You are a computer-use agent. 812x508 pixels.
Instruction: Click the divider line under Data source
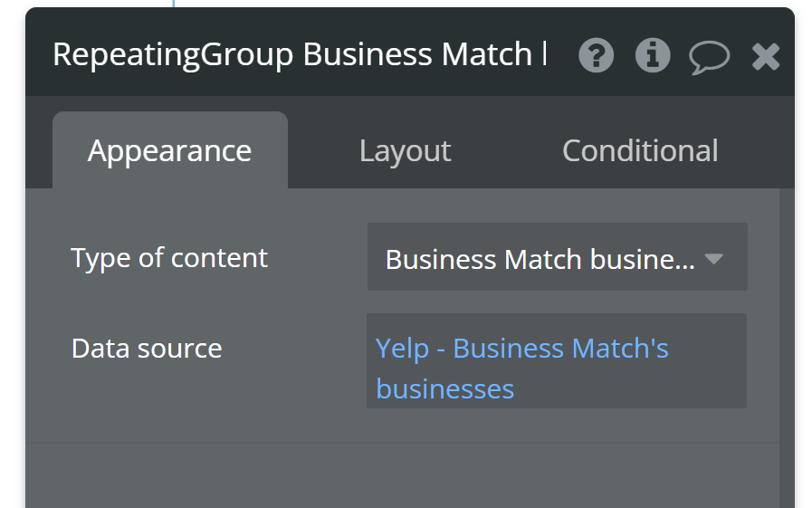pyautogui.click(x=398, y=443)
